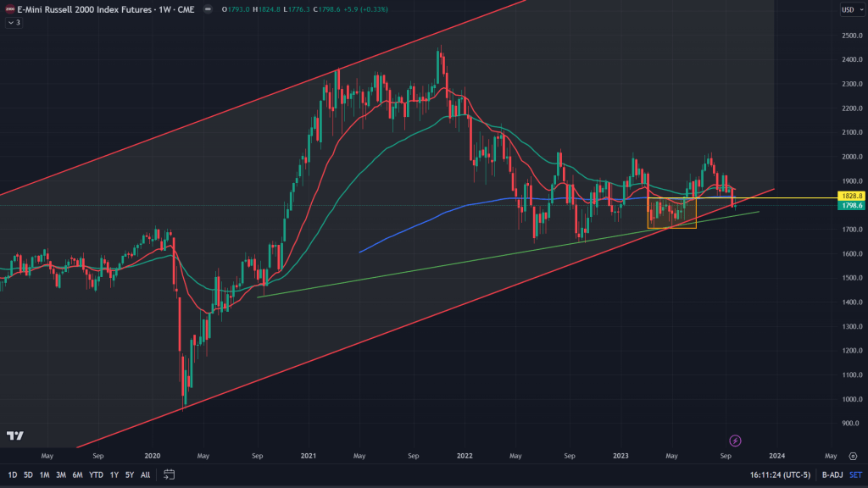Screen dimensions: 868x488
Task: Expand the collapsed indicators legend showing 3
Action: click(13, 22)
